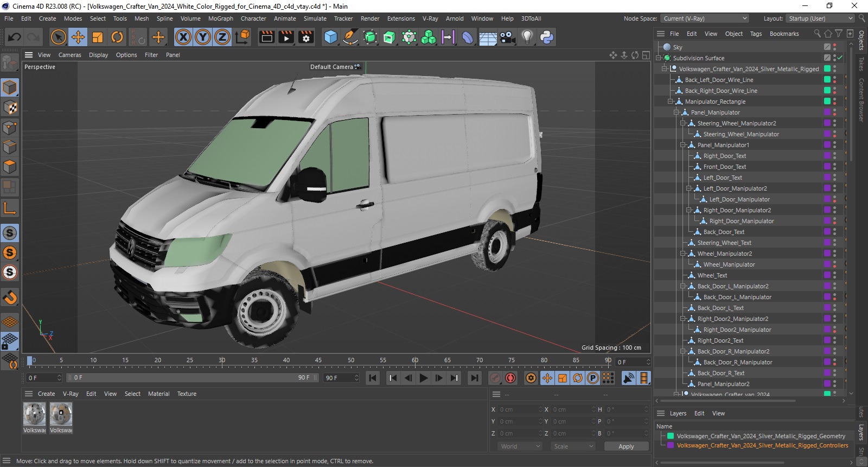Open the viewport Cameras menu
868x467 pixels.
(69, 55)
